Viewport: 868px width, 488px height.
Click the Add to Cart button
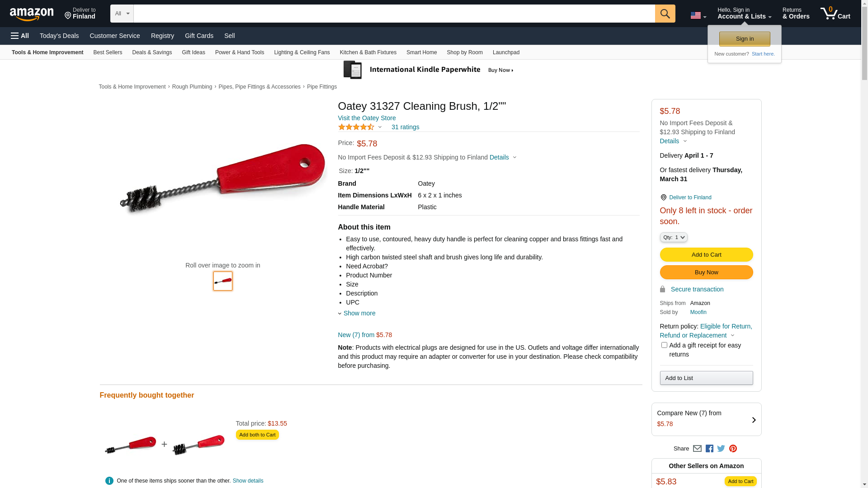coord(706,255)
